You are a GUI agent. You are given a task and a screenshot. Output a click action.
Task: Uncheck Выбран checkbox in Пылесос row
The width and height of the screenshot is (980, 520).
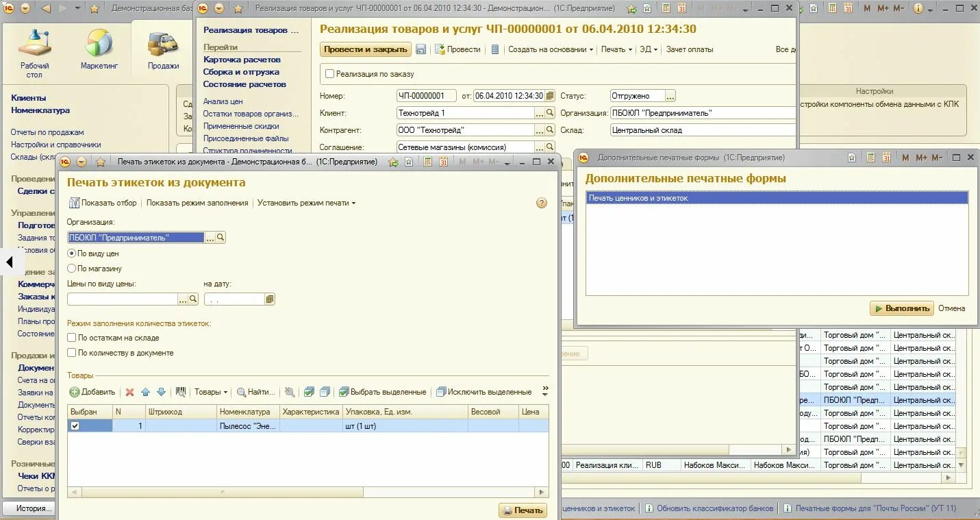click(x=75, y=426)
